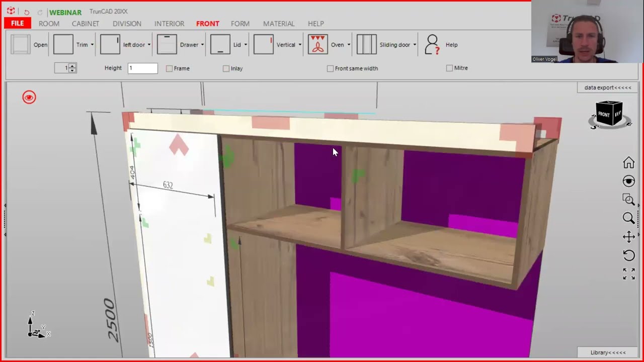This screenshot has height=362, width=644.
Task: Activate the pan move arrows icon
Action: coord(628,237)
